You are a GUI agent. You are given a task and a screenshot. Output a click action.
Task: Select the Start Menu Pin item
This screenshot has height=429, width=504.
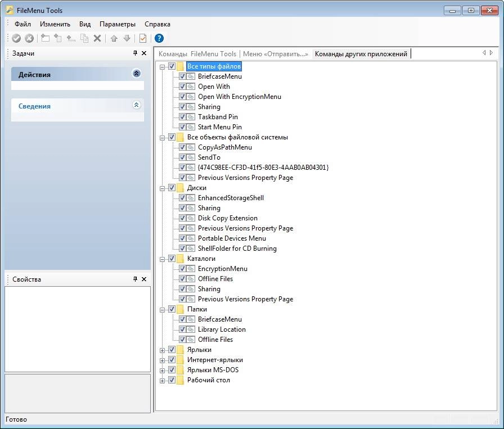coord(219,127)
